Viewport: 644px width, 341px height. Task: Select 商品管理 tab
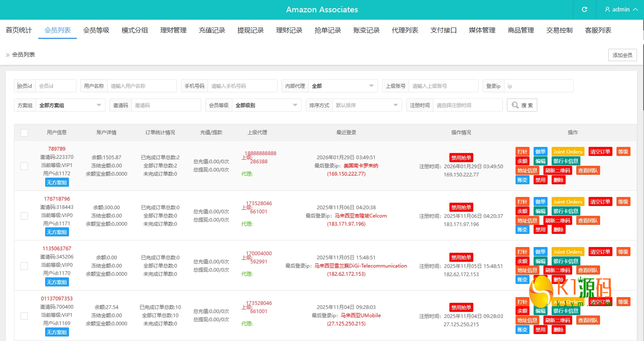point(521,30)
